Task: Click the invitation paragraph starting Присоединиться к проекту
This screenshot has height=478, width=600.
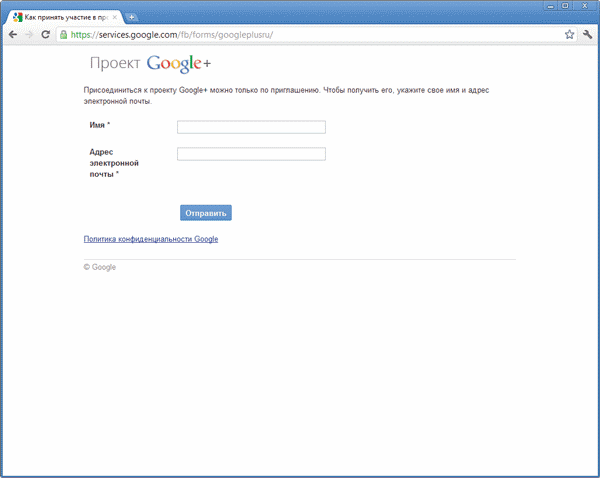Action: [286, 96]
